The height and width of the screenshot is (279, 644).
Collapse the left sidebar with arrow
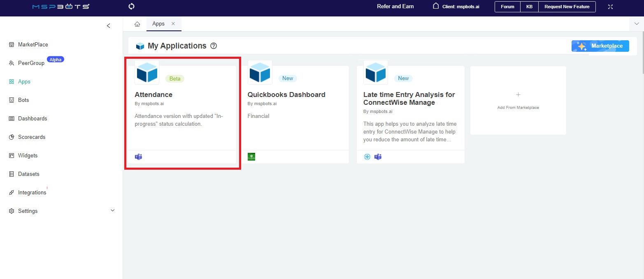[x=108, y=26]
